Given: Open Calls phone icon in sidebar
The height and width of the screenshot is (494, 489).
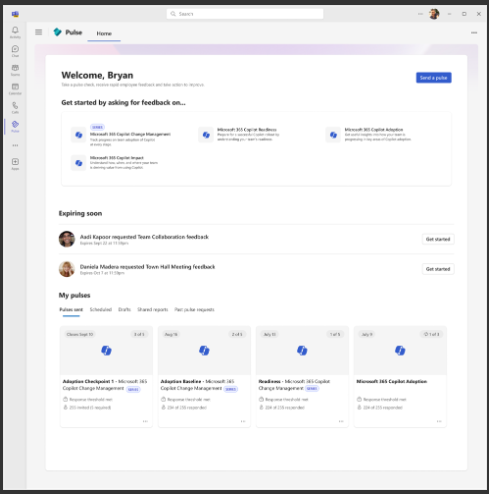Looking at the screenshot, I should tap(15, 108).
